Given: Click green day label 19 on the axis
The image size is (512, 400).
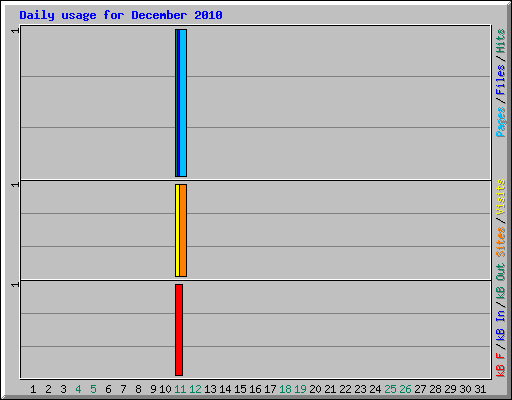Looking at the screenshot, I should click(300, 389).
